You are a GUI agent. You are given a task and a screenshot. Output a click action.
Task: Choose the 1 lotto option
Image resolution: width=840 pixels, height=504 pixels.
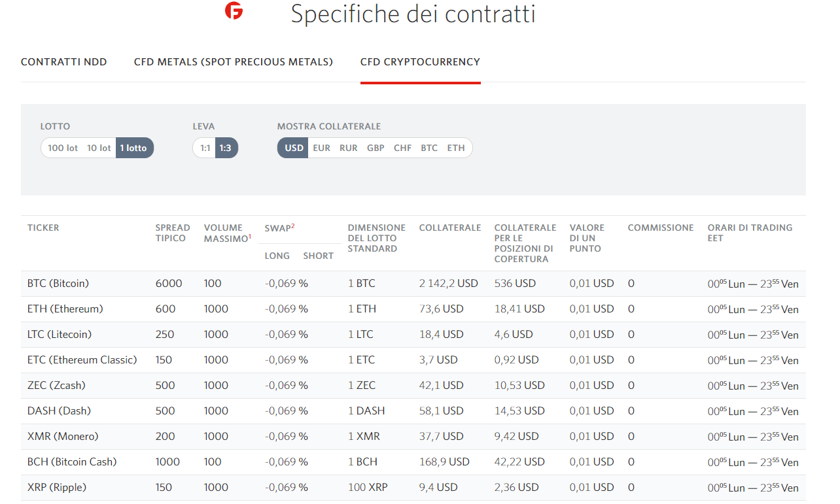tap(134, 148)
